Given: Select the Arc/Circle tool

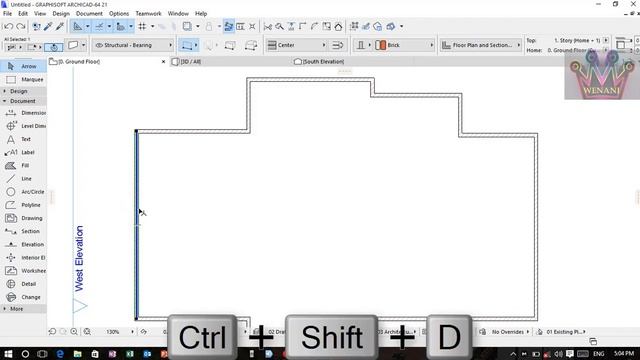Looking at the screenshot, I should click(x=24, y=192).
